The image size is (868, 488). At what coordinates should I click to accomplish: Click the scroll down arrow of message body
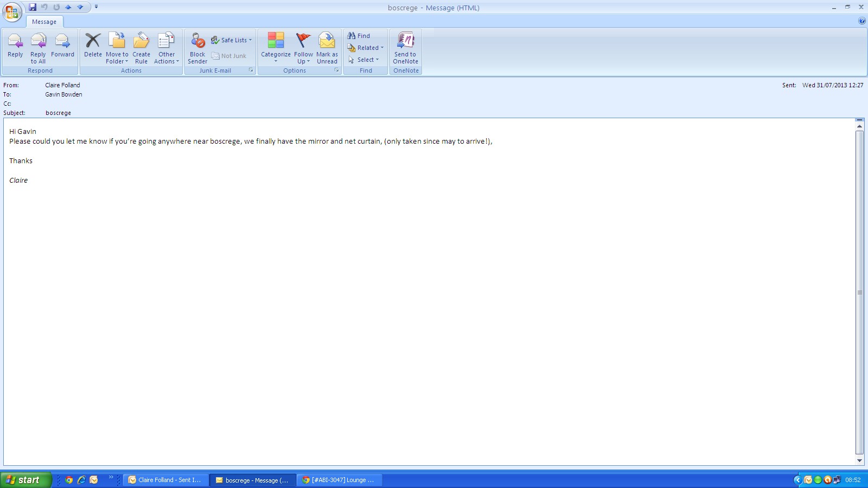(859, 460)
